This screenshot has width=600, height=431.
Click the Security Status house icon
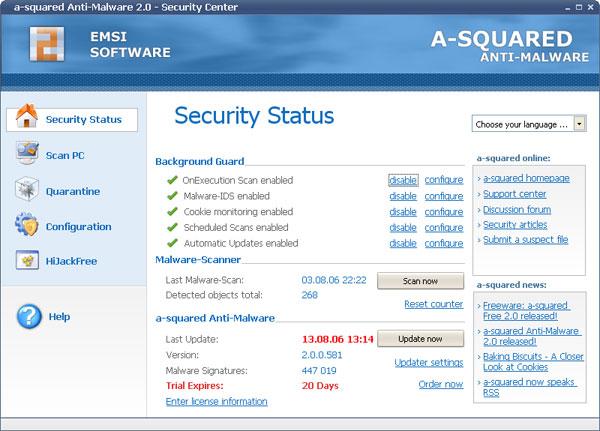pyautogui.click(x=27, y=116)
